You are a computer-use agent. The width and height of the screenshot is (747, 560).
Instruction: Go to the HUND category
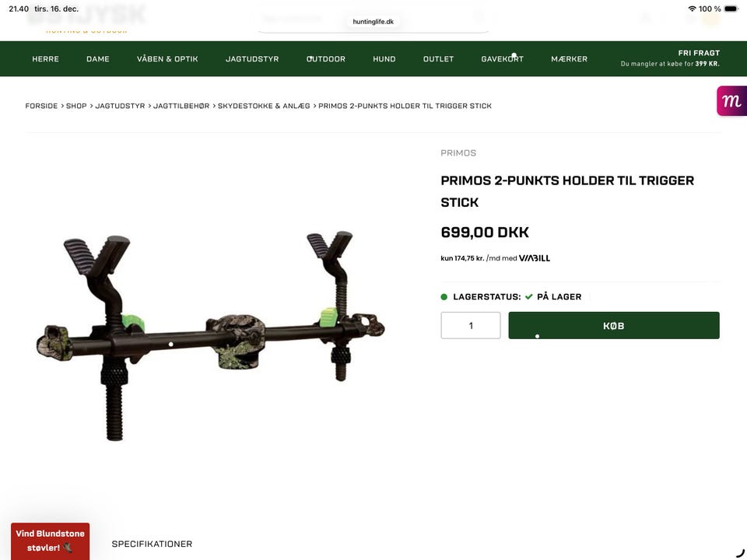(x=384, y=59)
